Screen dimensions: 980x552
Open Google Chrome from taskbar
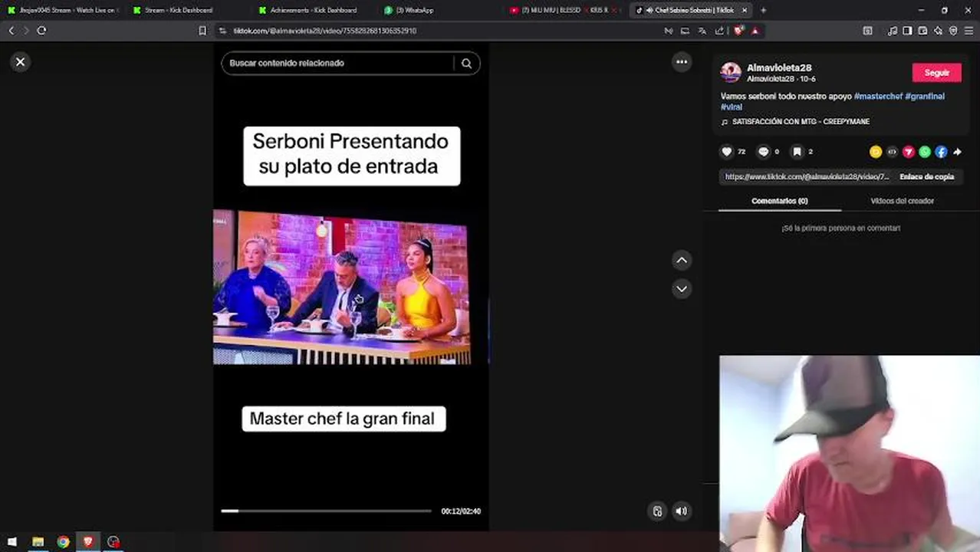63,542
